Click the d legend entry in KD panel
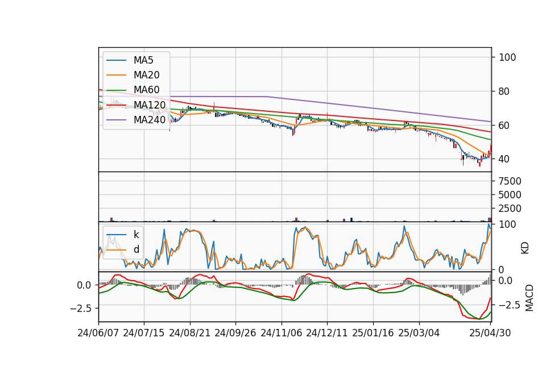This screenshot has width=546, height=392. [136, 249]
